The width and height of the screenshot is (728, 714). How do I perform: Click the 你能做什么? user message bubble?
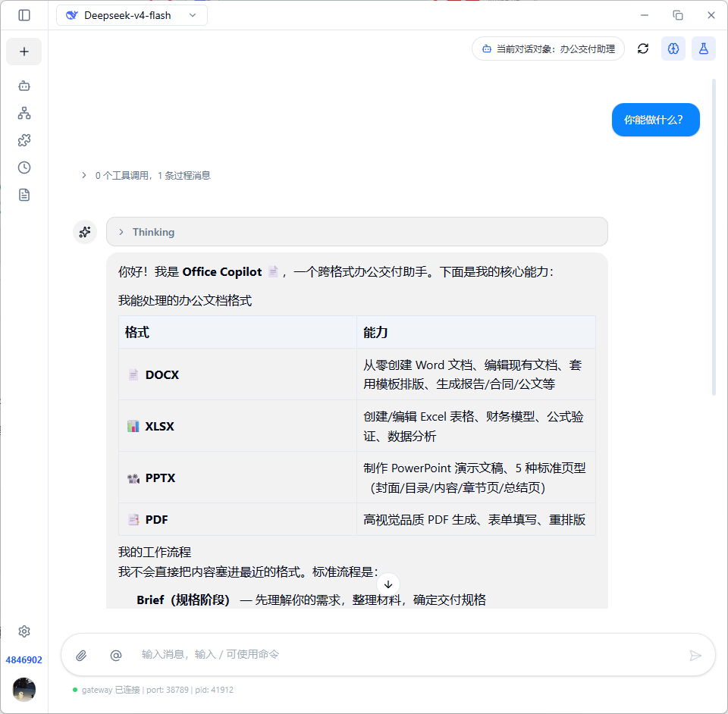655,120
